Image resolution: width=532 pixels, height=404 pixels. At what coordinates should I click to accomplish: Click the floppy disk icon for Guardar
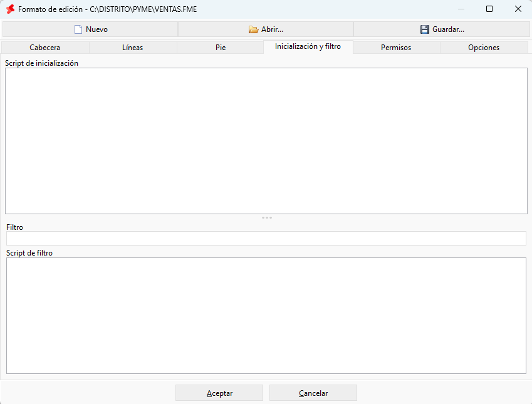point(424,29)
